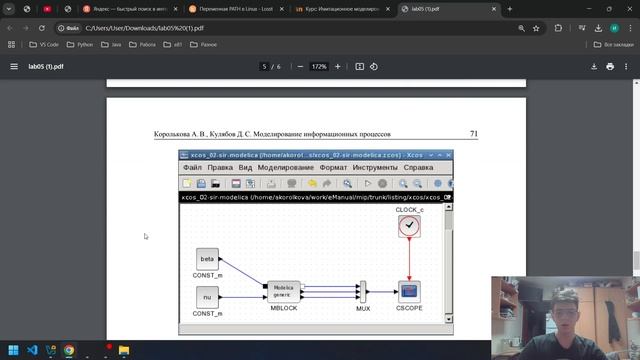The image size is (640, 360).
Task: Print the PDF document
Action: (610, 67)
